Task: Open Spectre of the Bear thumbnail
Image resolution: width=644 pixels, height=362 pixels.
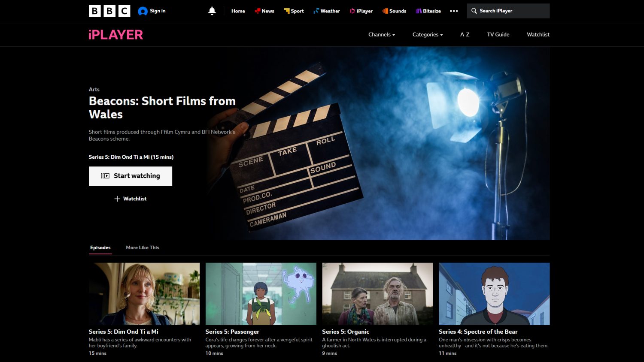Action: 494,294
